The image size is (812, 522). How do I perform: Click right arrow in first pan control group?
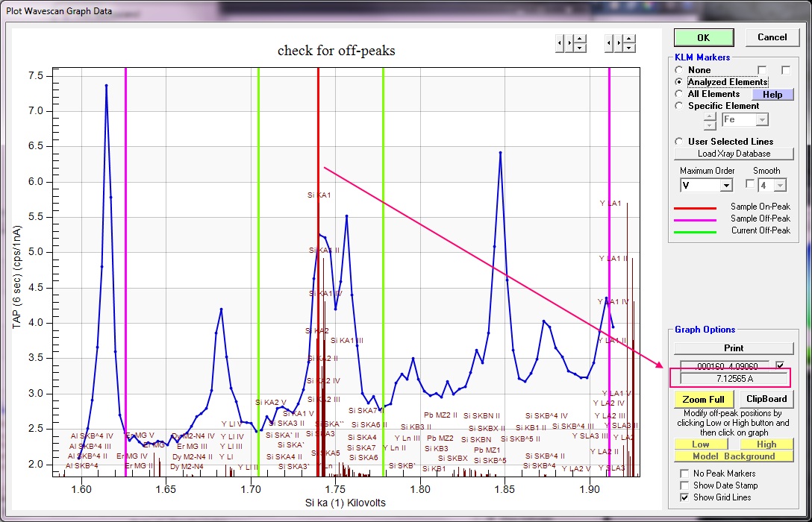point(570,43)
